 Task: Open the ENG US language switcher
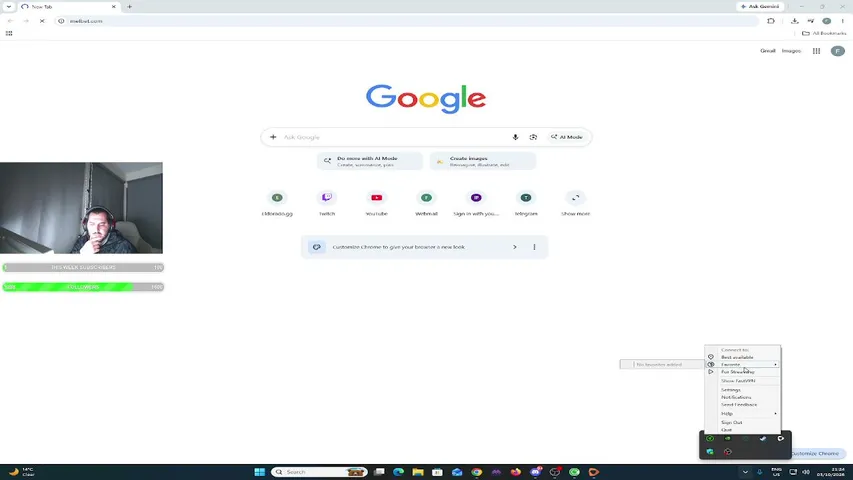[x=776, y=472]
